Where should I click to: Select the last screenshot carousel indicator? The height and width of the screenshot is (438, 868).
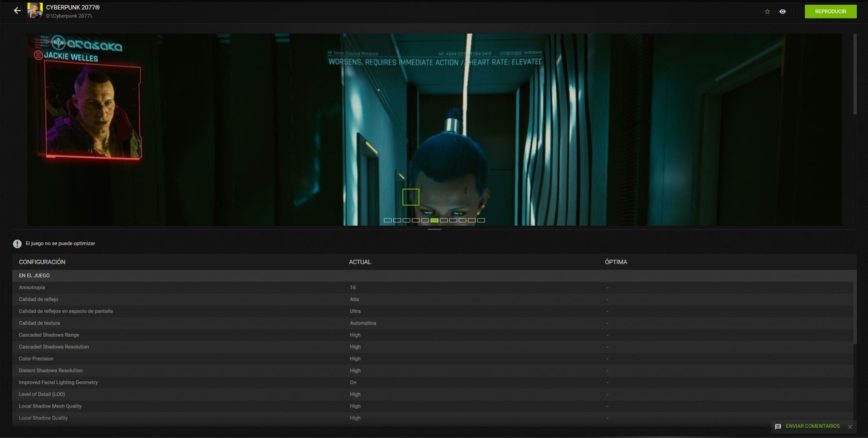(481, 220)
